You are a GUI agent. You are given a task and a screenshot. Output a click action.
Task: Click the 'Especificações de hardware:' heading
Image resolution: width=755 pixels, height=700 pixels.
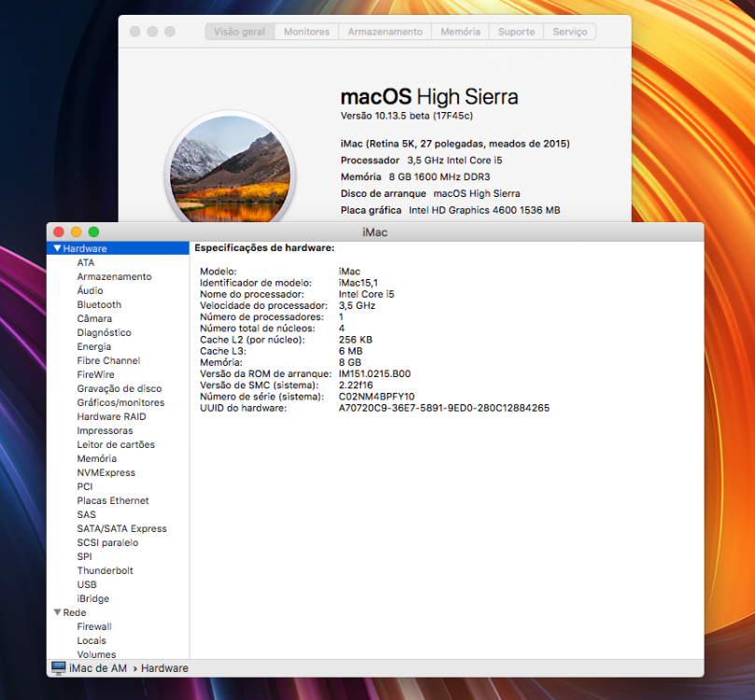point(264,248)
